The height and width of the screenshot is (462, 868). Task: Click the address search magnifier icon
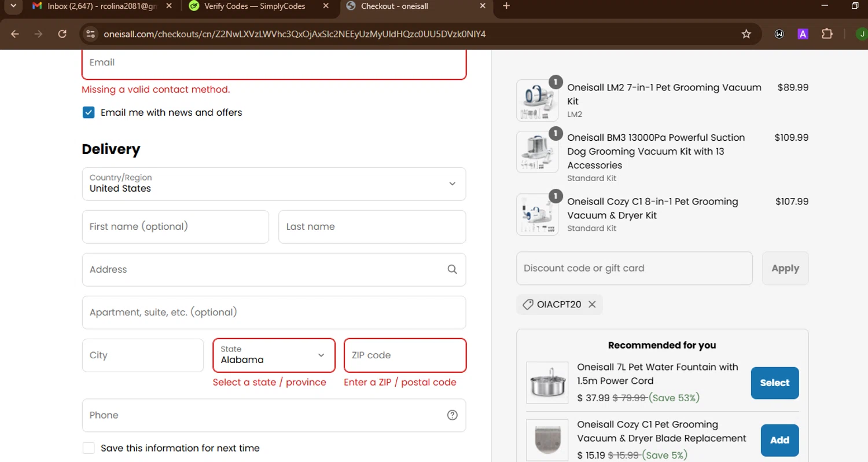(452, 269)
